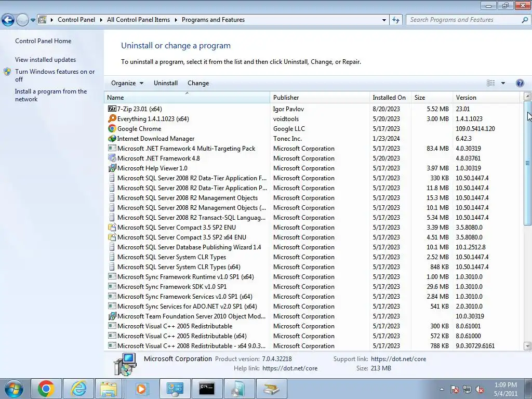Open the command prompt taskbar icon

point(207,389)
